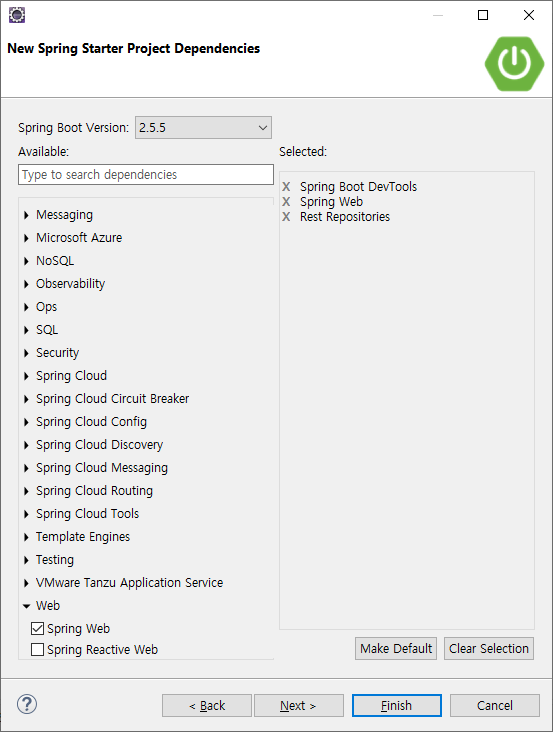Close the dialog with the X button
The width and height of the screenshot is (553, 732).
coord(529,15)
